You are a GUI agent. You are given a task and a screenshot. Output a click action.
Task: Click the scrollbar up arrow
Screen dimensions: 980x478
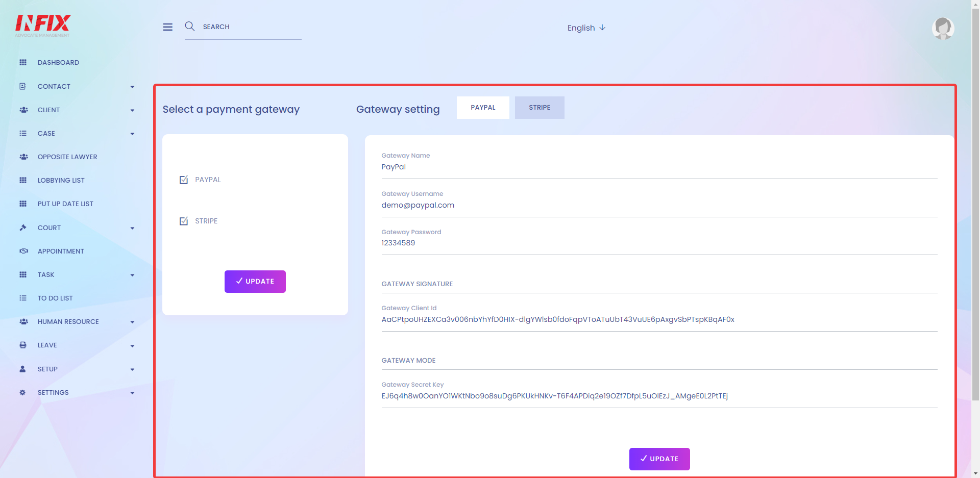tap(975, 4)
